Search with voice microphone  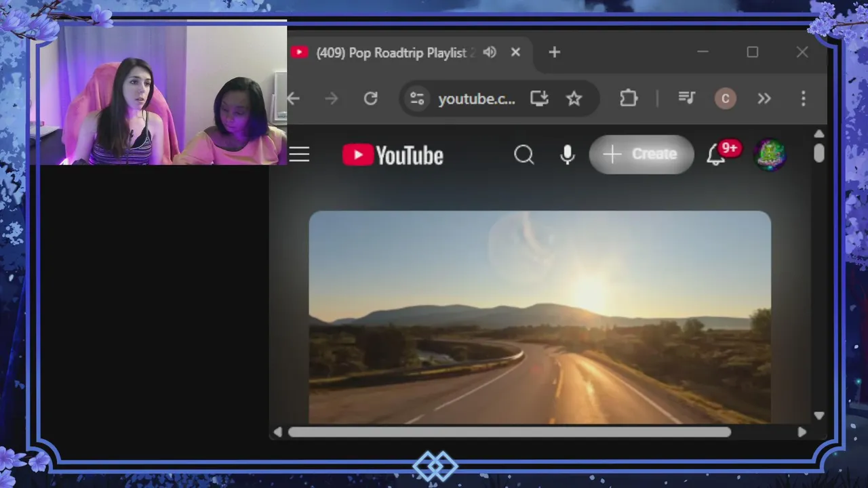568,155
